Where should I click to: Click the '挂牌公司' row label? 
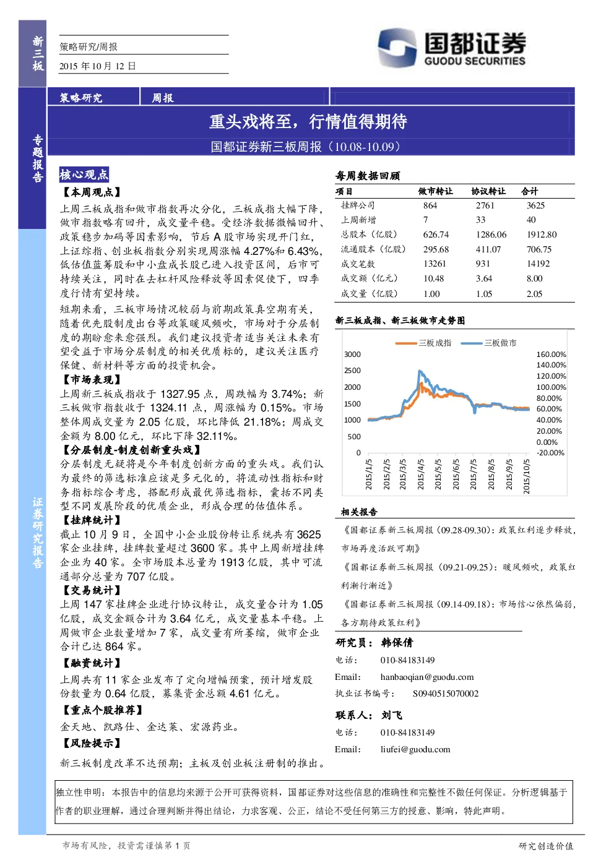[358, 205]
